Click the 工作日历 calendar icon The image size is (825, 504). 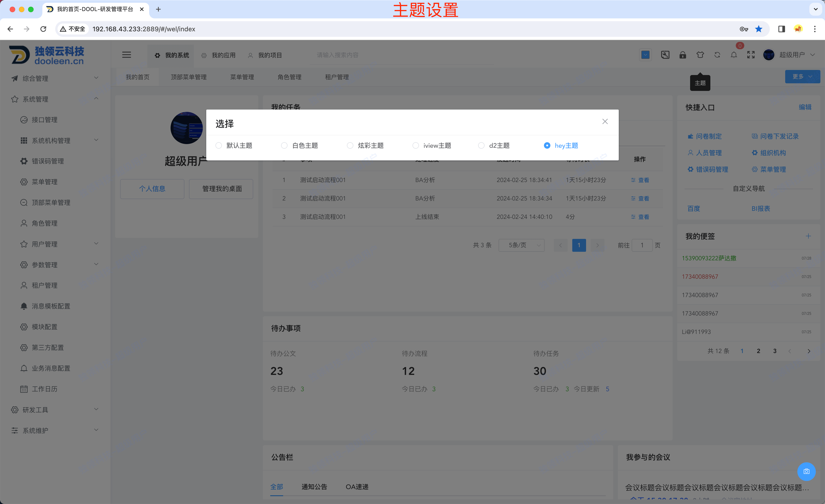24,389
